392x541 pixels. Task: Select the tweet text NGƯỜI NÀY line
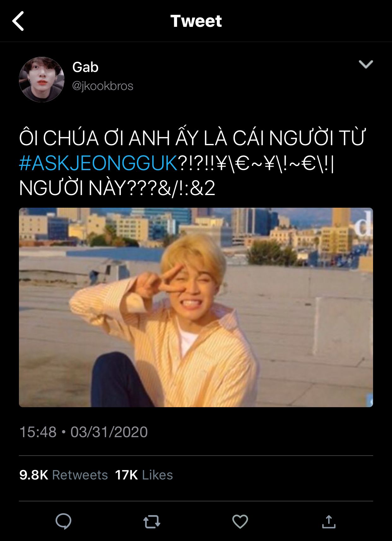tap(117, 188)
